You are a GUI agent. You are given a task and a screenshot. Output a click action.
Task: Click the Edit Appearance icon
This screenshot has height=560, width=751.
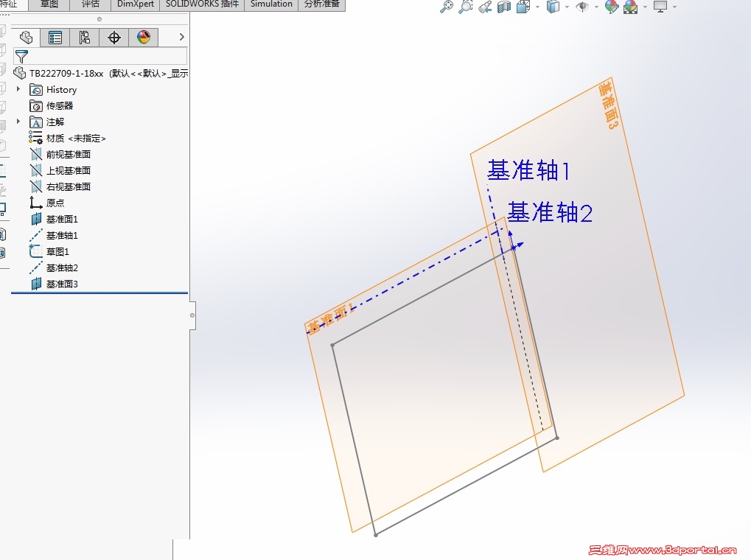pyautogui.click(x=612, y=7)
